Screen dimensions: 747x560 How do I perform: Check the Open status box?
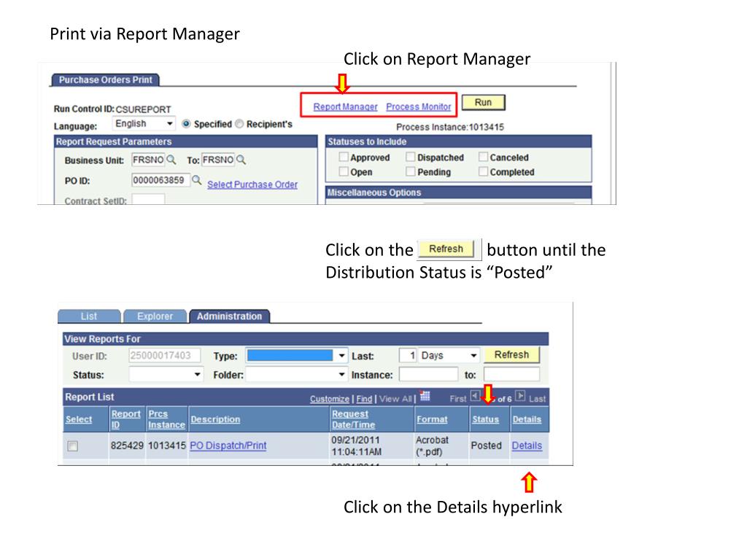pyautogui.click(x=344, y=171)
